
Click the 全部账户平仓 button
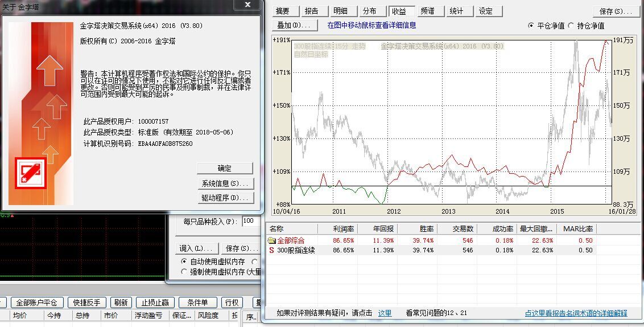[x=36, y=303]
